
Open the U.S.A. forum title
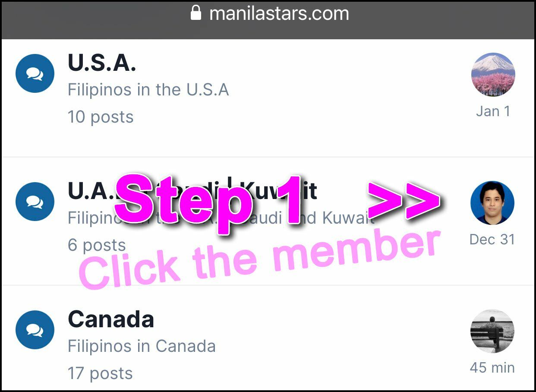tap(102, 63)
